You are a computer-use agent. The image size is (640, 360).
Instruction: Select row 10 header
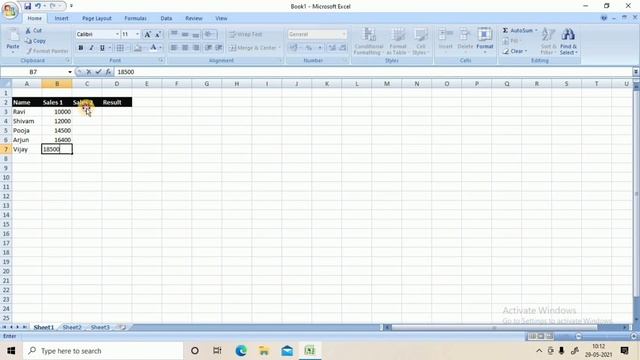point(6,178)
